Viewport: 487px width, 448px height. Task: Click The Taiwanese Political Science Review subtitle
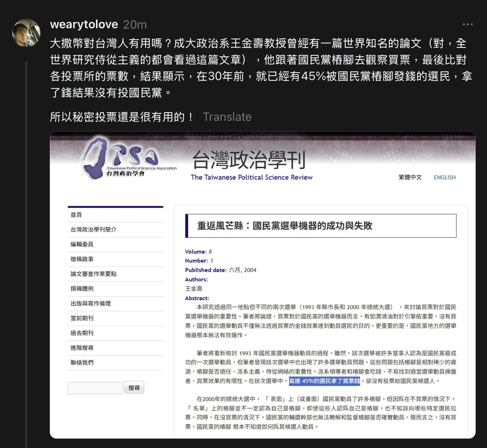[251, 177]
